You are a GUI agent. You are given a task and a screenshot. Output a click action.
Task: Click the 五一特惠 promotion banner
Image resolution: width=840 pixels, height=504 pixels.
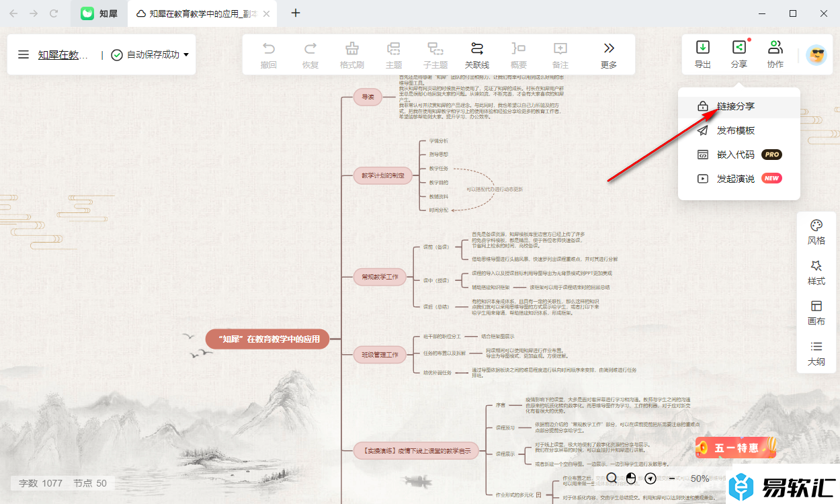[737, 446]
